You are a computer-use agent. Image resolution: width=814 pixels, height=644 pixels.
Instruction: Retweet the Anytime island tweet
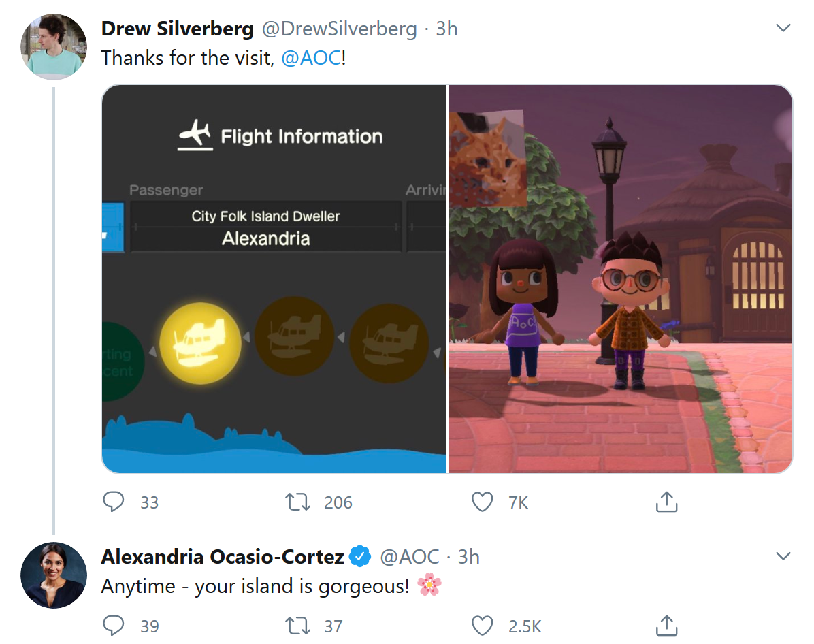click(297, 626)
